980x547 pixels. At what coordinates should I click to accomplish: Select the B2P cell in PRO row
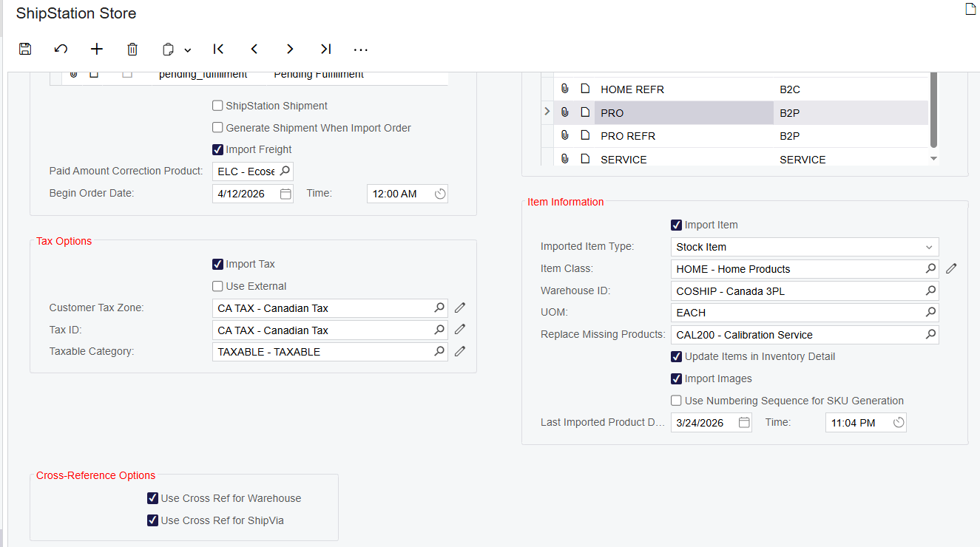pos(851,113)
